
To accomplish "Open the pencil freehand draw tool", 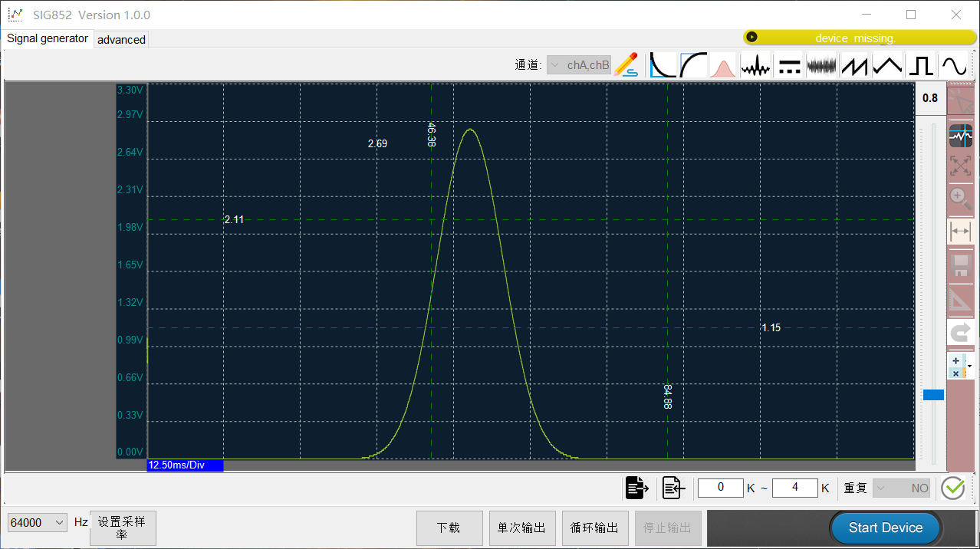I will point(626,65).
